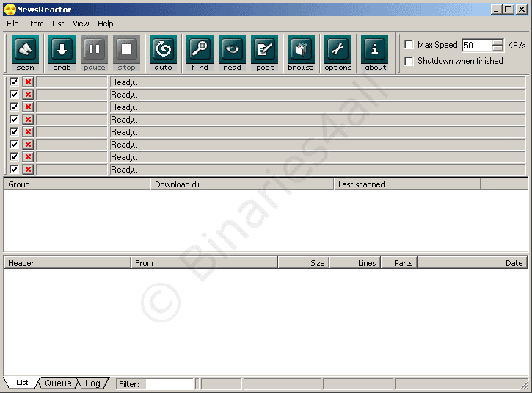532x393 pixels.
Task: Sort by Parts column header
Action: 399,263
